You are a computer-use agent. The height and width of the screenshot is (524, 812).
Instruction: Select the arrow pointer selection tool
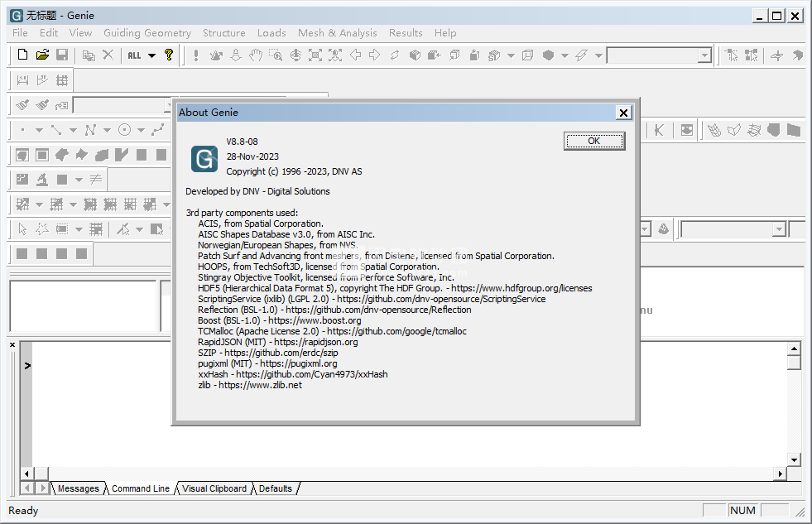pos(22,228)
